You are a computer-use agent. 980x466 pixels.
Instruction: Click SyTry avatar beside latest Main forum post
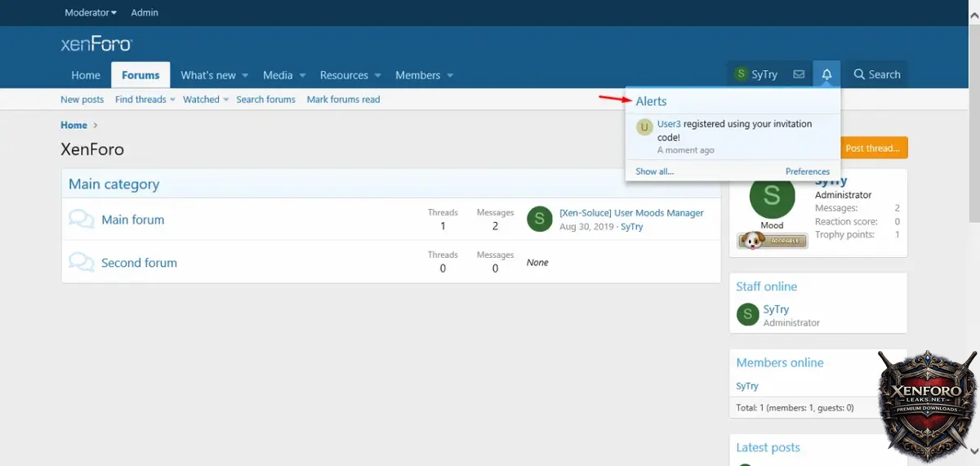point(540,220)
